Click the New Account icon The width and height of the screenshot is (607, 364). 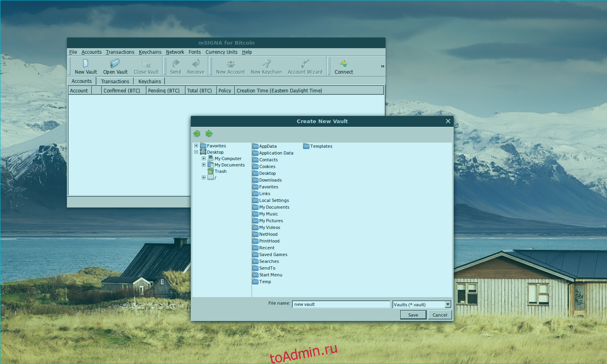coord(231,63)
